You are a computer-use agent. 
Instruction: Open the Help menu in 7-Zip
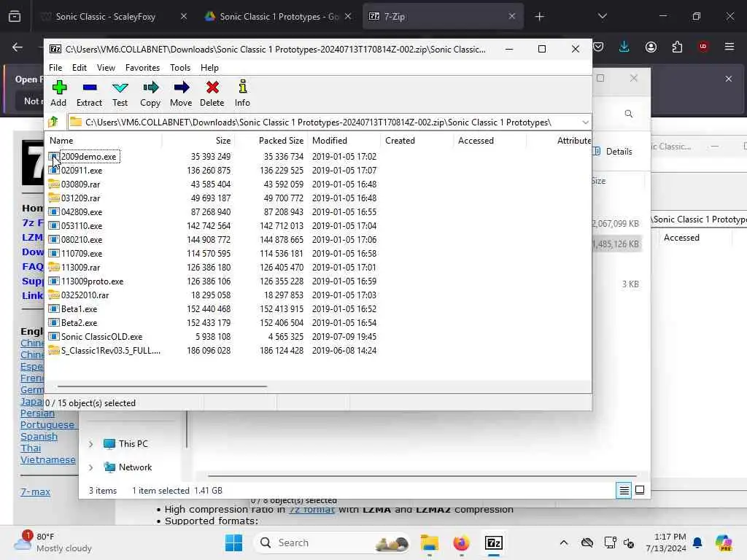tap(209, 68)
